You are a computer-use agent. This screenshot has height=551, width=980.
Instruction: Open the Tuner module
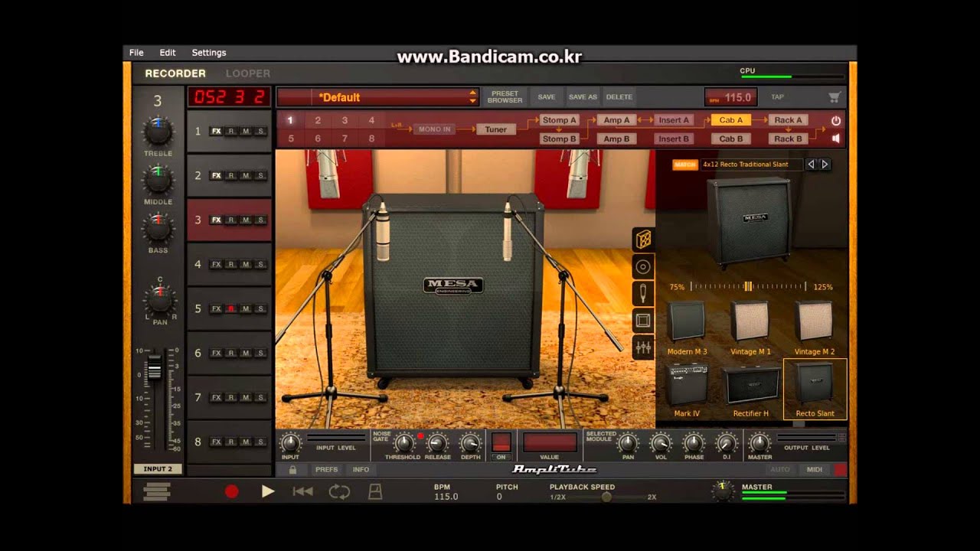pos(496,129)
